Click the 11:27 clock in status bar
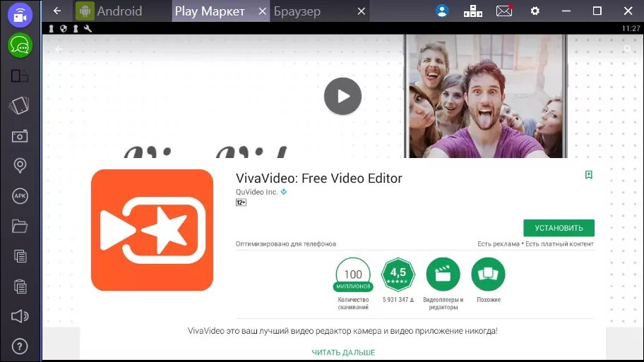 coord(631,28)
